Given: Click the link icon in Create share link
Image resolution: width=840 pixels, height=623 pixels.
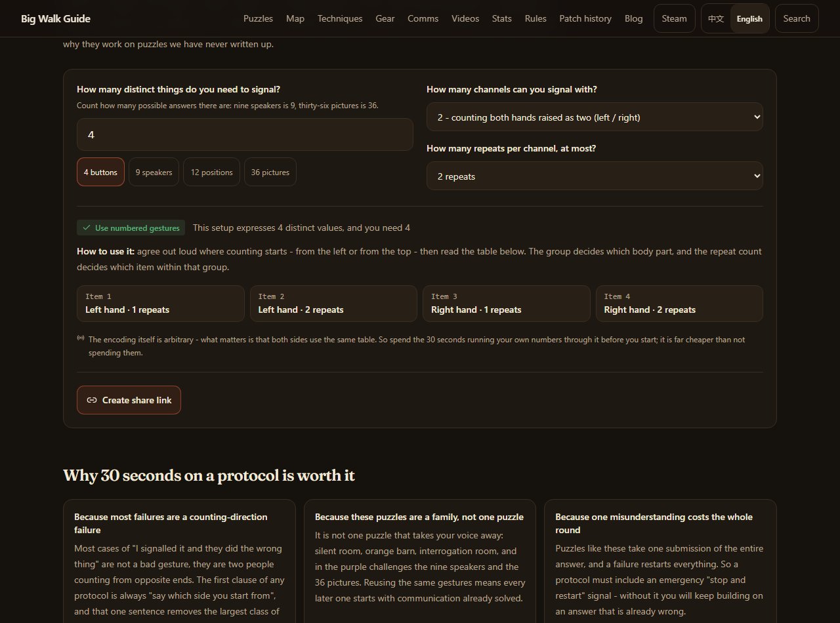Looking at the screenshot, I should point(92,400).
